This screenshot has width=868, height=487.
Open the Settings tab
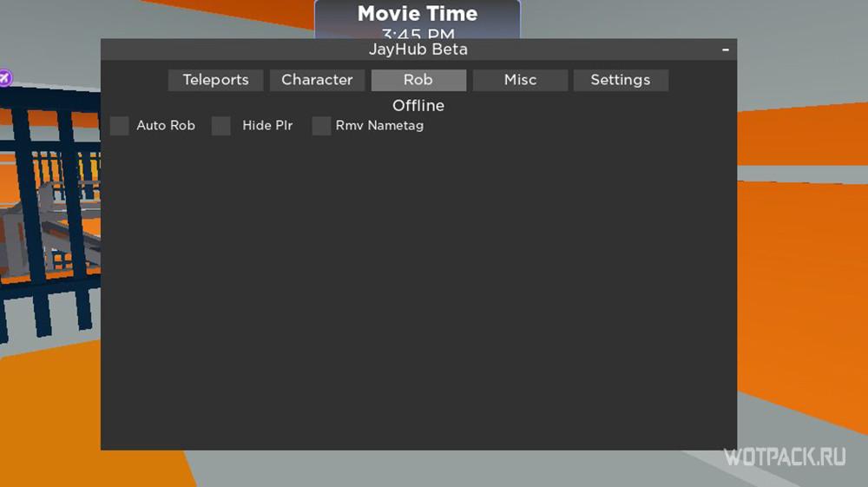click(x=621, y=80)
